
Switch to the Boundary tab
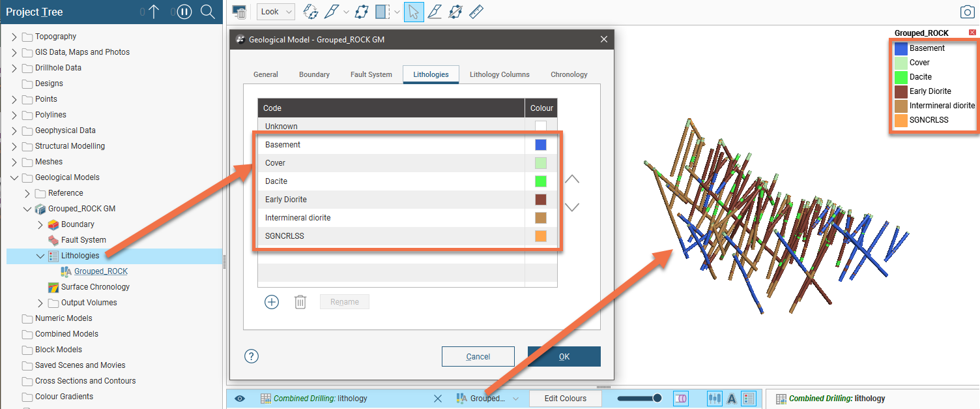point(314,74)
